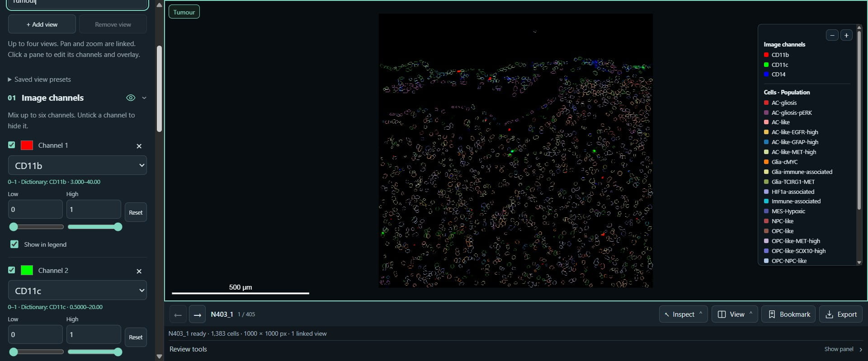Focus Channel 1 High value field
Screen dimensions: 868x361
pyautogui.click(x=94, y=209)
